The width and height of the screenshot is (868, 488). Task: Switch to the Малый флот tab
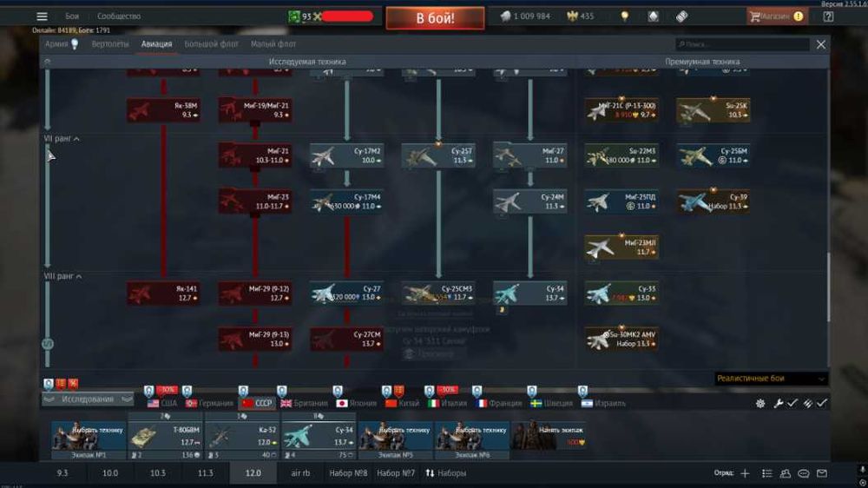click(x=273, y=43)
